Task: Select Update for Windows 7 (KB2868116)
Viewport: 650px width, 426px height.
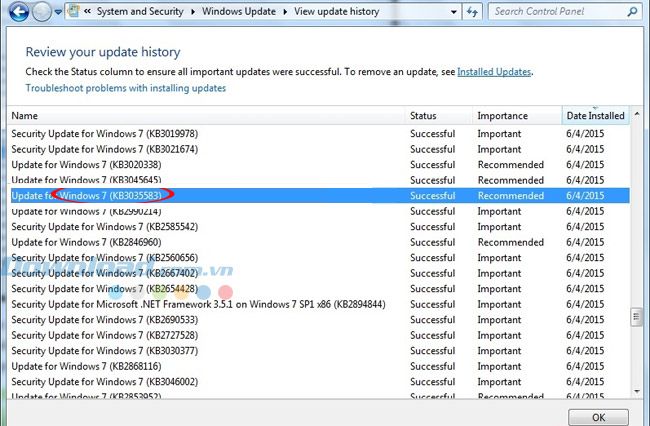Action: [x=320, y=366]
